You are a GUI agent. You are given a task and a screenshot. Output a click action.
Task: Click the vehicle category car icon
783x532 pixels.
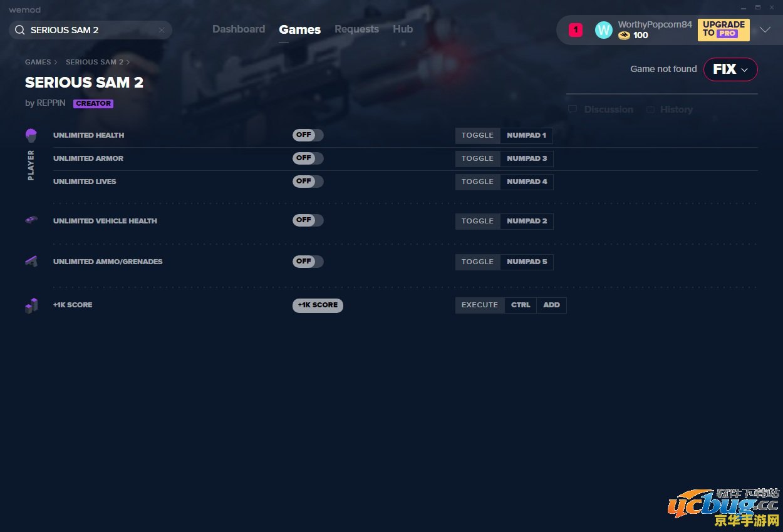[31, 220]
